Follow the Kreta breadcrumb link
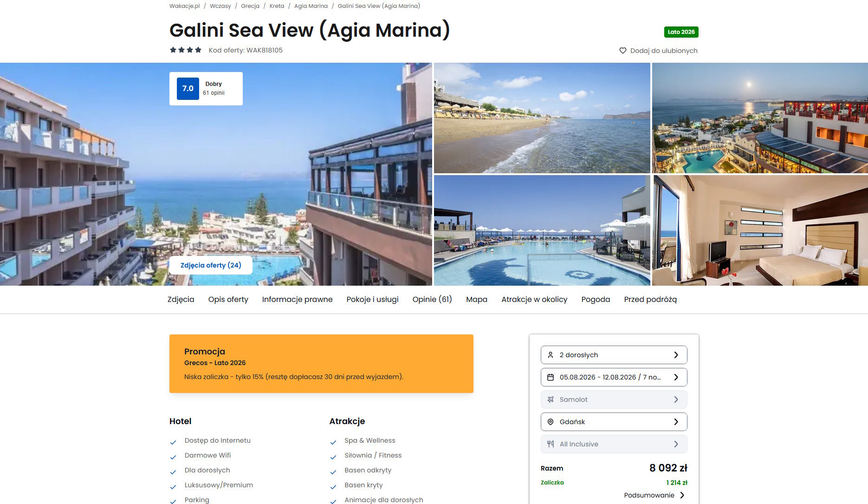This screenshot has height=504, width=868. [x=277, y=6]
